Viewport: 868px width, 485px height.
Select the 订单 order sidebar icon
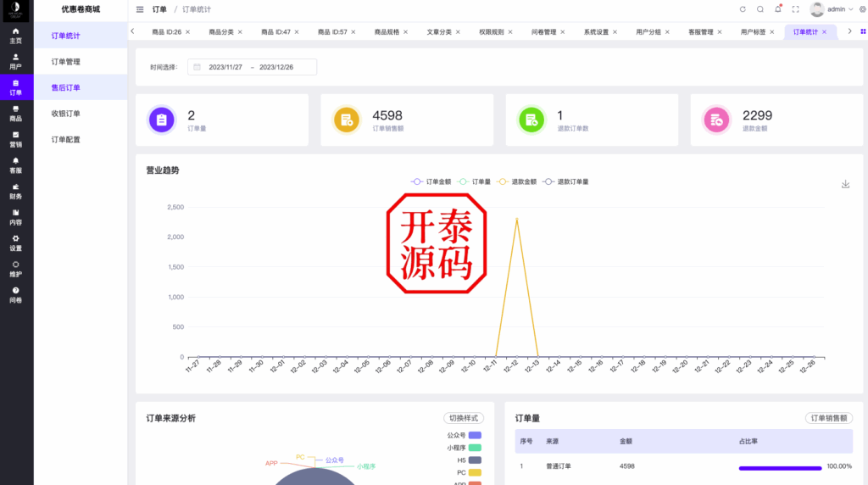(15, 87)
